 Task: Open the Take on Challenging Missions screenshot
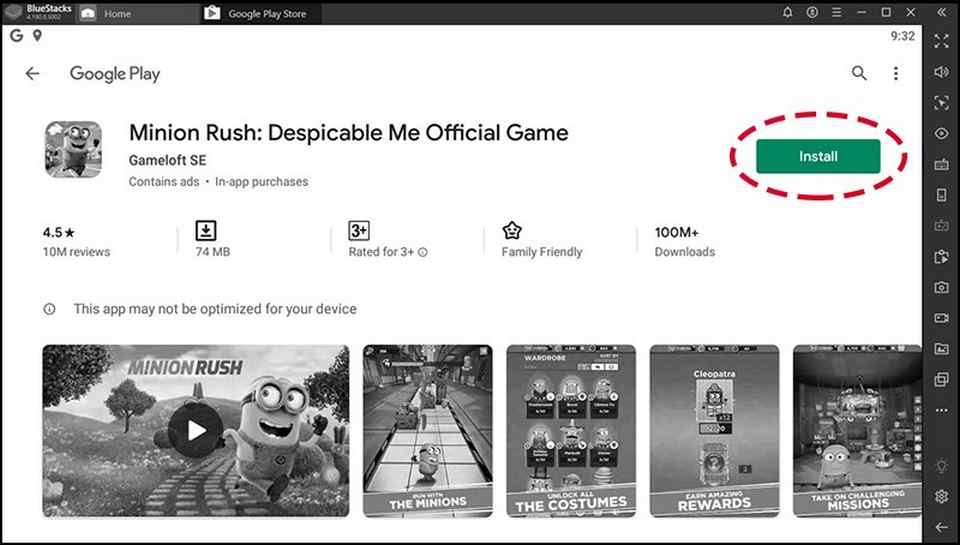(x=857, y=430)
